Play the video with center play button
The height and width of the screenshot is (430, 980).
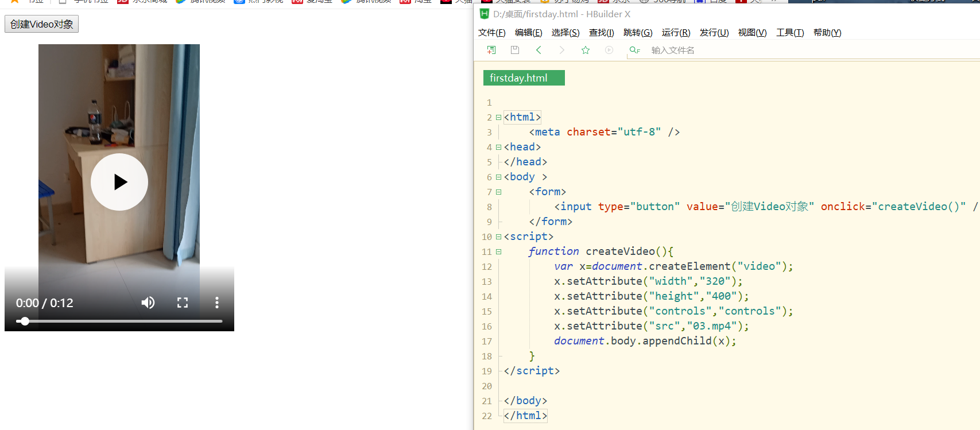[x=119, y=182]
